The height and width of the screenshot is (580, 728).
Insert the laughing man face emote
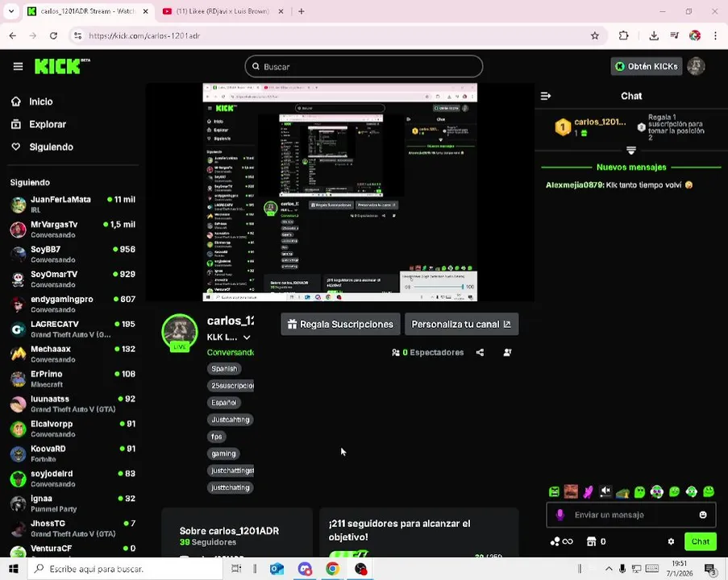coord(571,491)
